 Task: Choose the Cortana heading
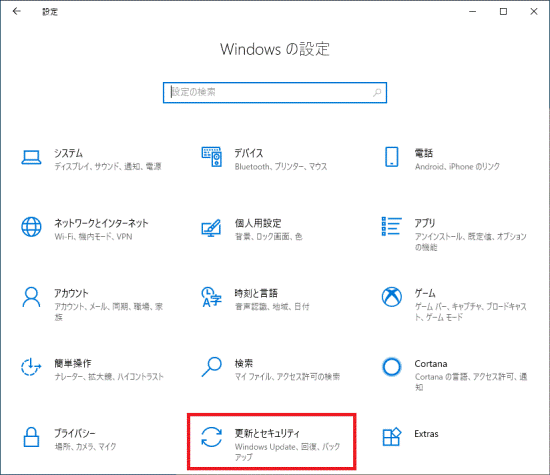(x=431, y=363)
